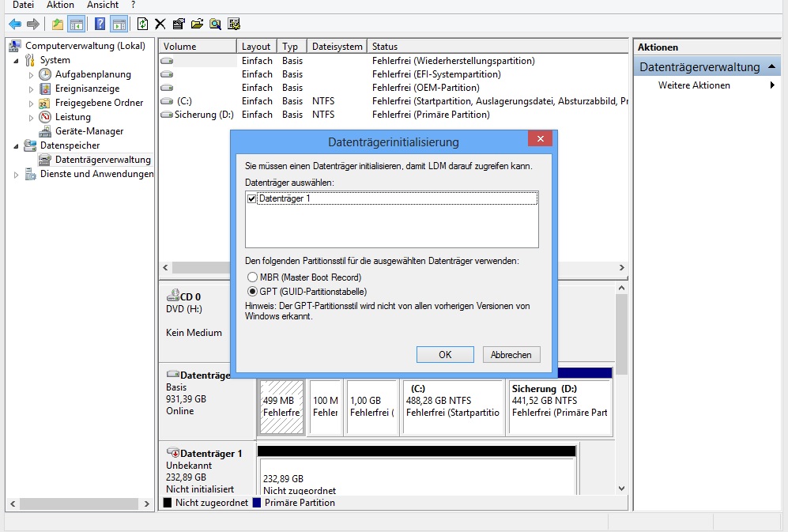
Task: Click the Status column header
Action: [497, 47]
